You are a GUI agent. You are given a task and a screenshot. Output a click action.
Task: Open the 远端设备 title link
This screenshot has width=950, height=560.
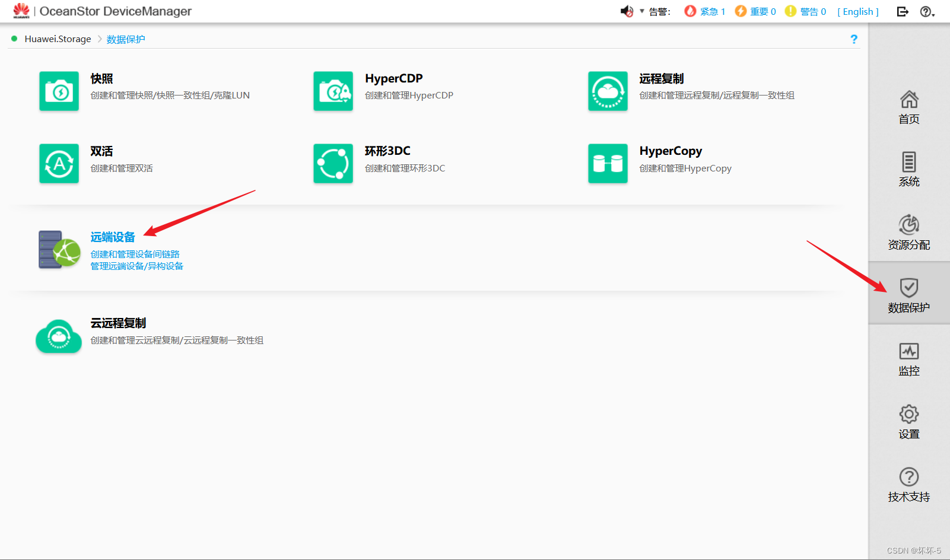113,237
